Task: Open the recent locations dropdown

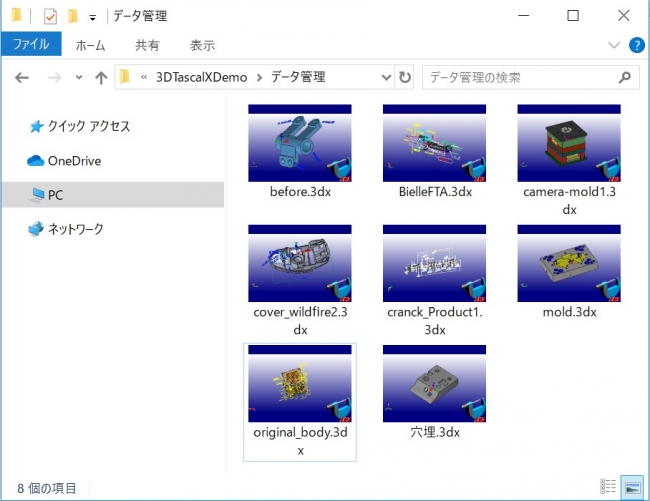Action: [79, 77]
